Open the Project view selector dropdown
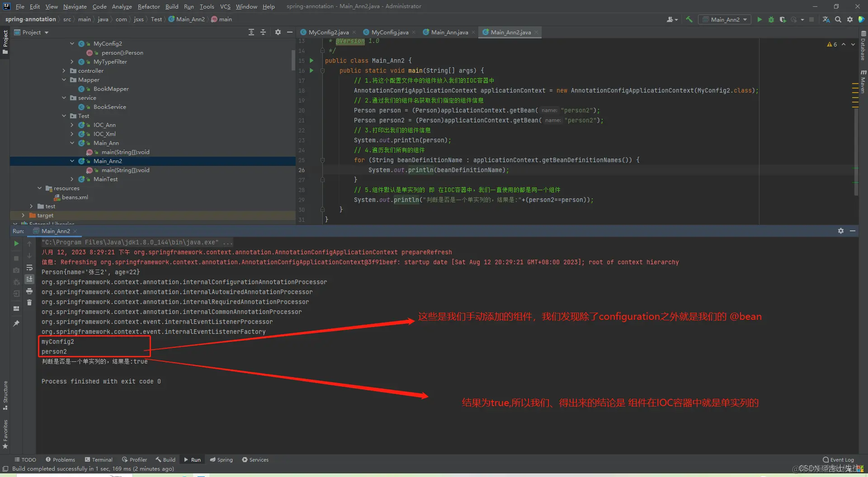Image resolution: width=868 pixels, height=477 pixels. pos(31,33)
